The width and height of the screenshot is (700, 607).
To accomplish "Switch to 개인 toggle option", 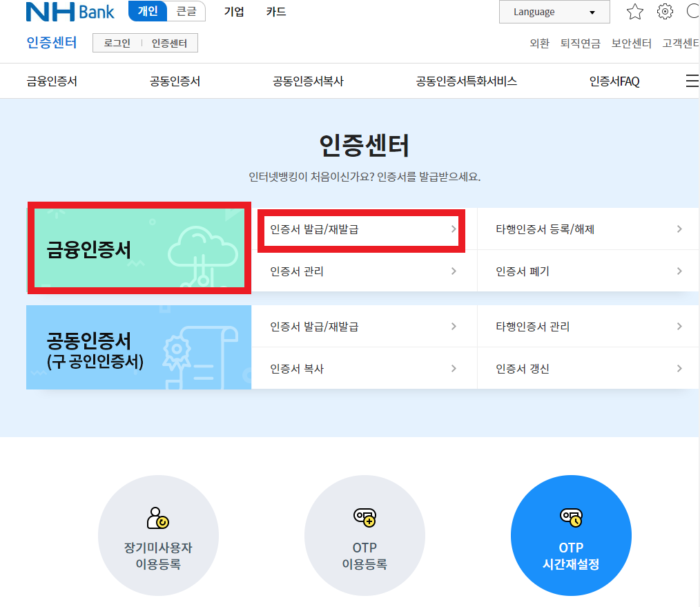I will [x=148, y=11].
